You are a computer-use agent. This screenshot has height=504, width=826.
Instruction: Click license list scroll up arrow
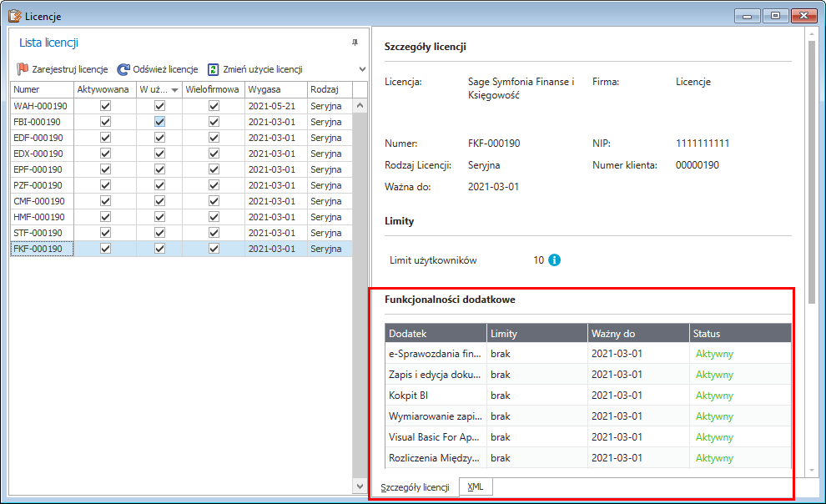tap(360, 105)
